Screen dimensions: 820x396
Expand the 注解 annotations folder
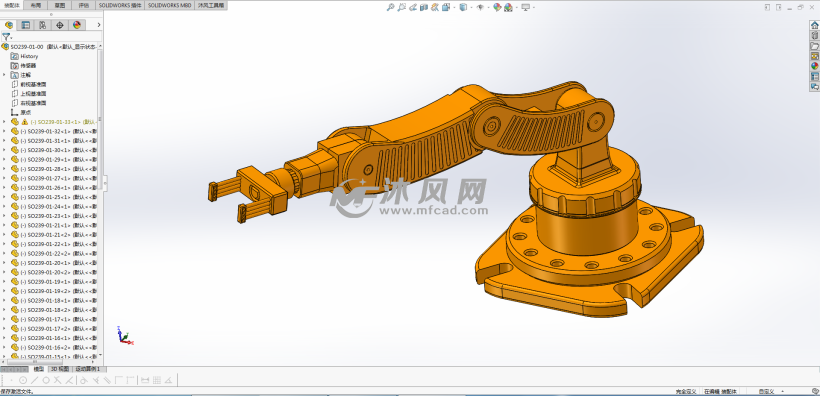(4, 75)
